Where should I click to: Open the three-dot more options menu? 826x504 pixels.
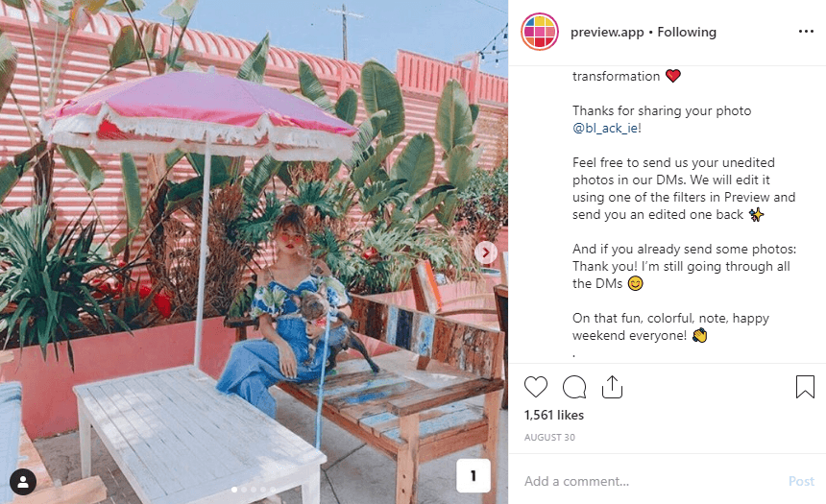[806, 32]
